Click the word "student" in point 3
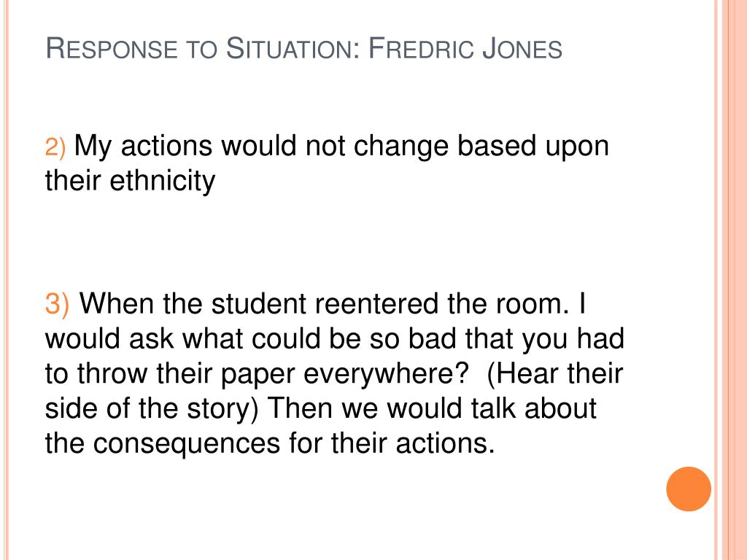The width and height of the screenshot is (747, 560). point(259,303)
